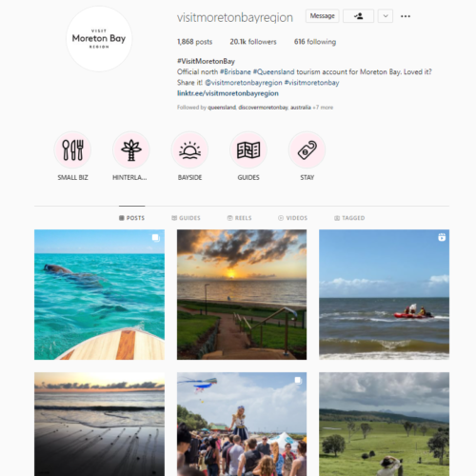Click the follow person icon button

[x=358, y=16]
